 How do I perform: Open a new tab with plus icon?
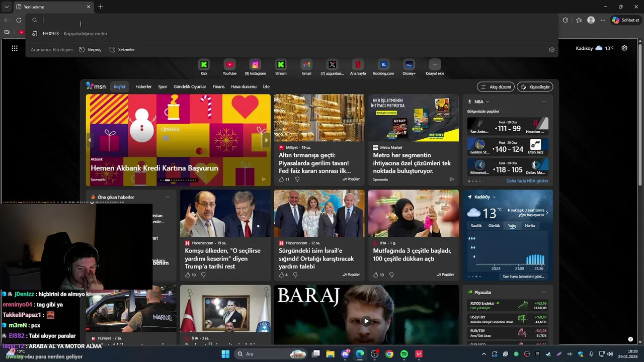pos(101,7)
